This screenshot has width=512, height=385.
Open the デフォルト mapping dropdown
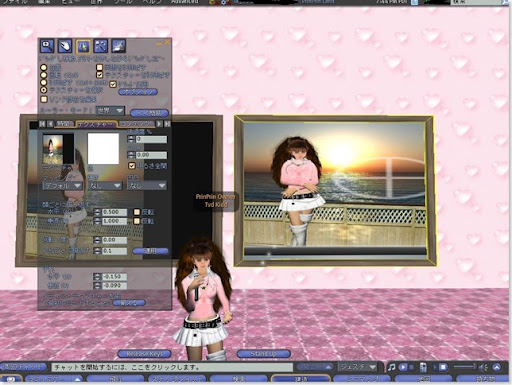tap(62, 186)
